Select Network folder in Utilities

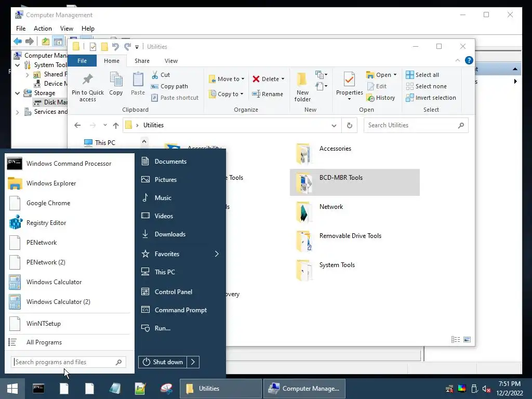[x=354, y=211]
